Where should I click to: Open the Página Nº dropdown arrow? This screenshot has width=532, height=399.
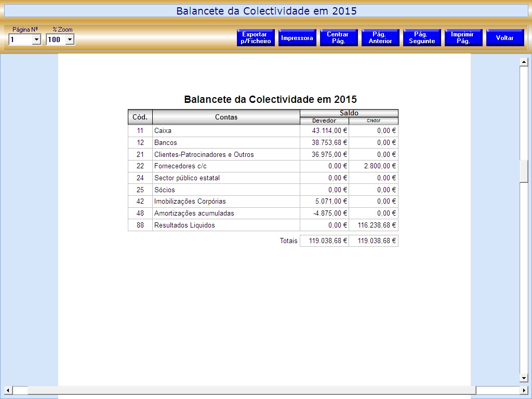pos(36,39)
